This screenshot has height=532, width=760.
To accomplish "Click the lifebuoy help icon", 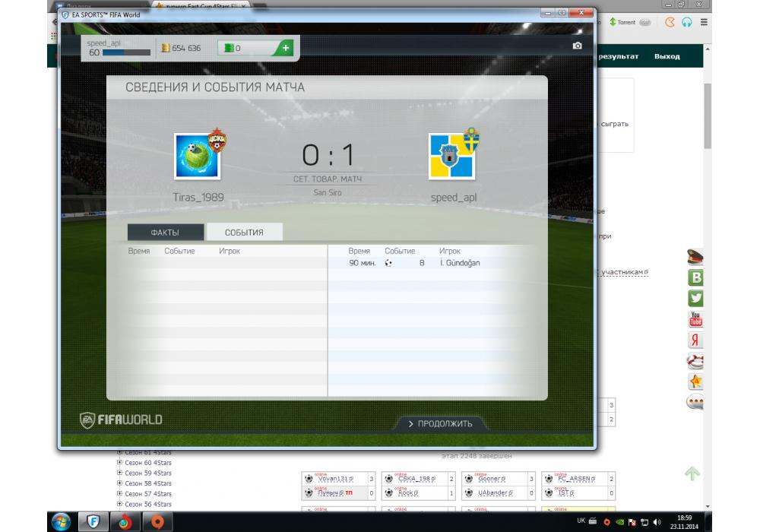I will (x=695, y=361).
